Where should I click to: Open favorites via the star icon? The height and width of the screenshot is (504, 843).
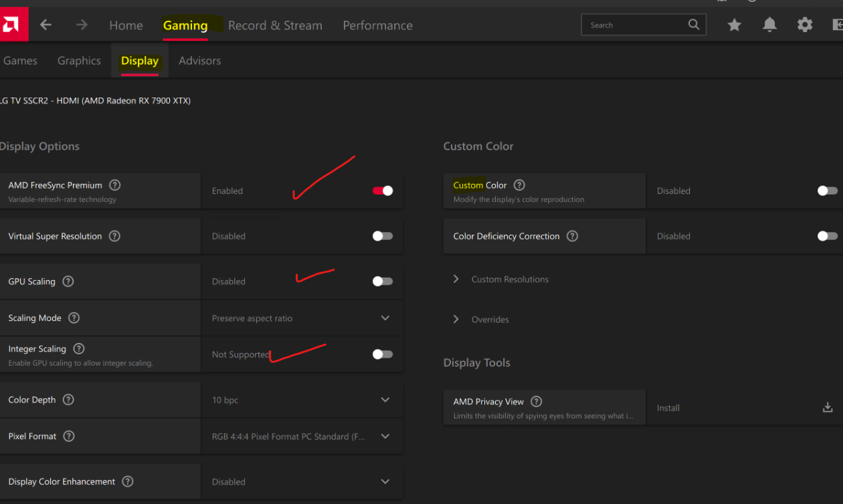click(x=734, y=24)
